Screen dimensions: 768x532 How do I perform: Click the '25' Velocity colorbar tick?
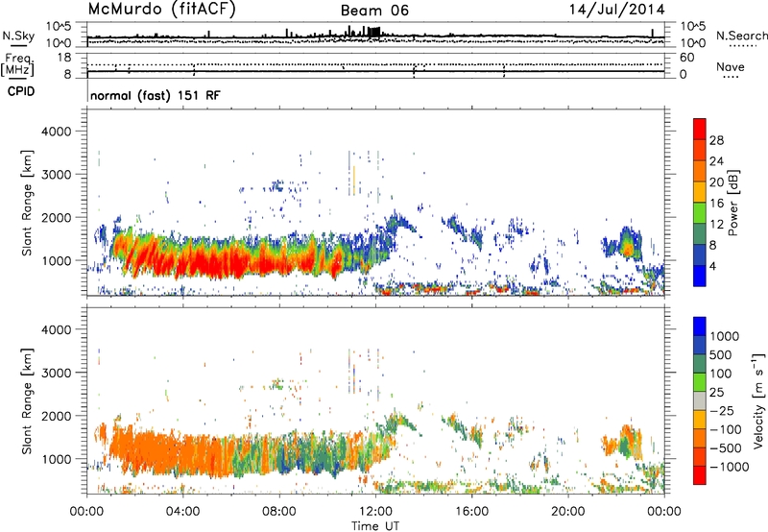click(x=716, y=393)
